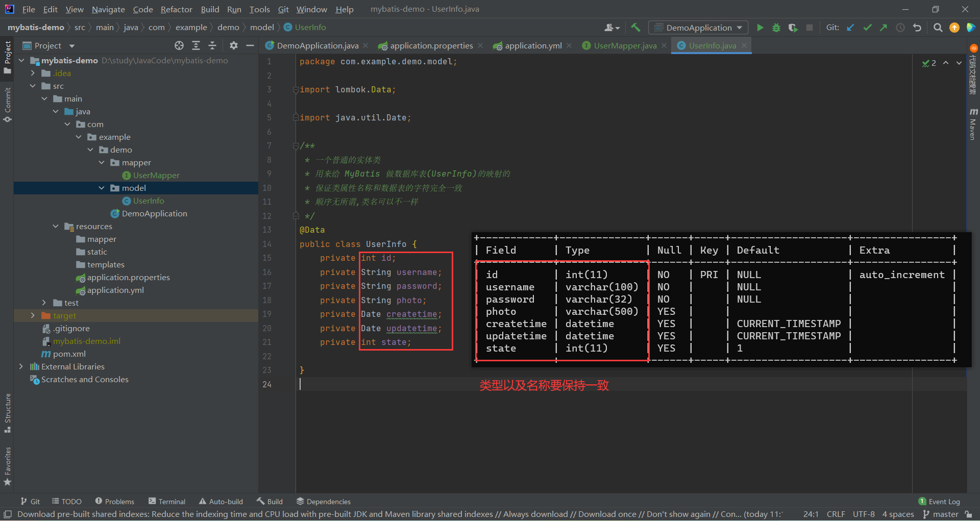Image resolution: width=980 pixels, height=521 pixels.
Task: Open the Structure side tool window
Action: coord(7,413)
